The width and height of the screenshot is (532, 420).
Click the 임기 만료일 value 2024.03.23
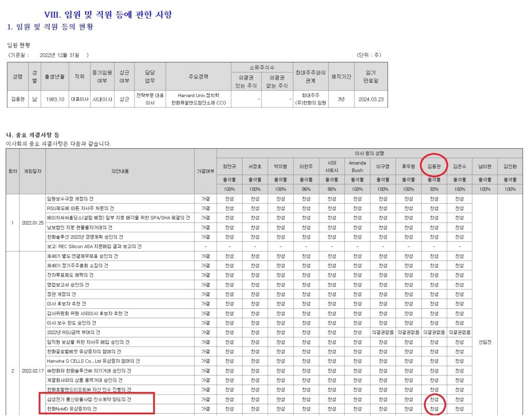(372, 99)
